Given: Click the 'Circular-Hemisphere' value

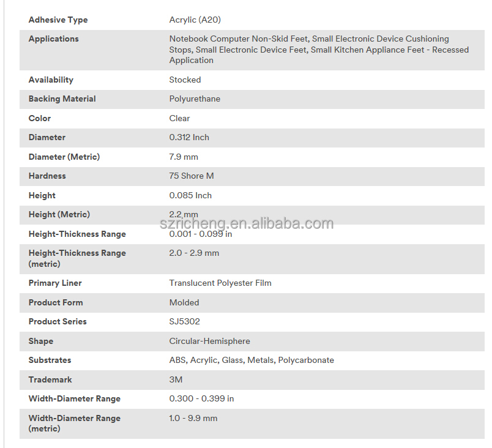Looking at the screenshot, I should (x=210, y=341).
